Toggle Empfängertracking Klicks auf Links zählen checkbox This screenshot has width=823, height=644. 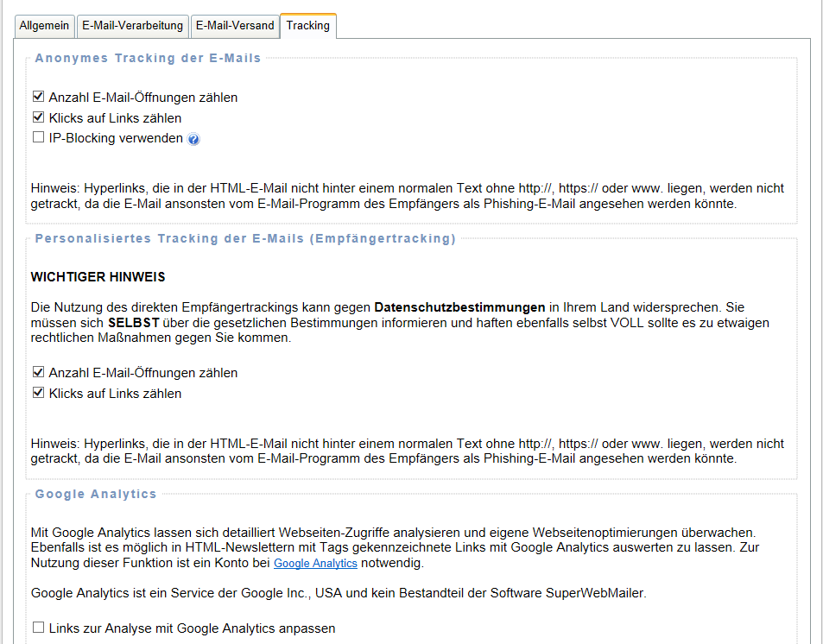(38, 393)
